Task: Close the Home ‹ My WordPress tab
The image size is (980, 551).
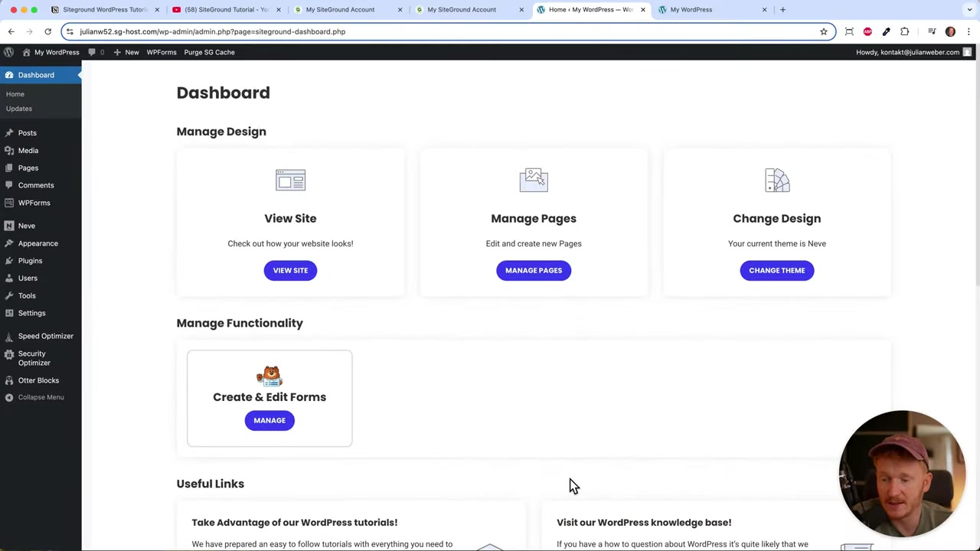Action: (643, 10)
